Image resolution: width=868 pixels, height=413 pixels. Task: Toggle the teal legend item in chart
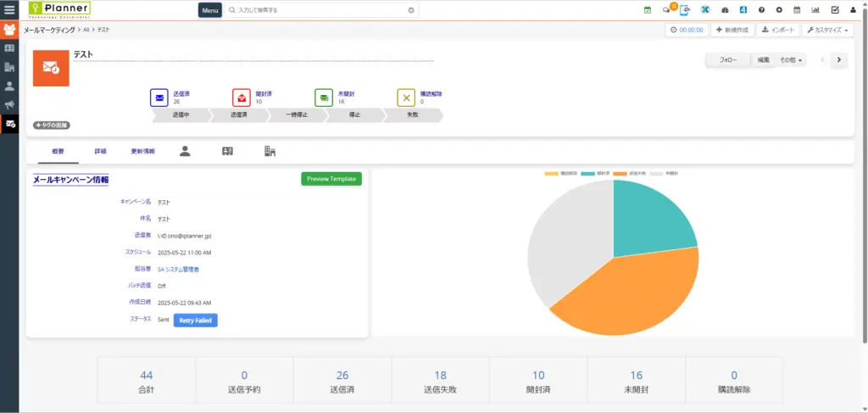(x=596, y=173)
